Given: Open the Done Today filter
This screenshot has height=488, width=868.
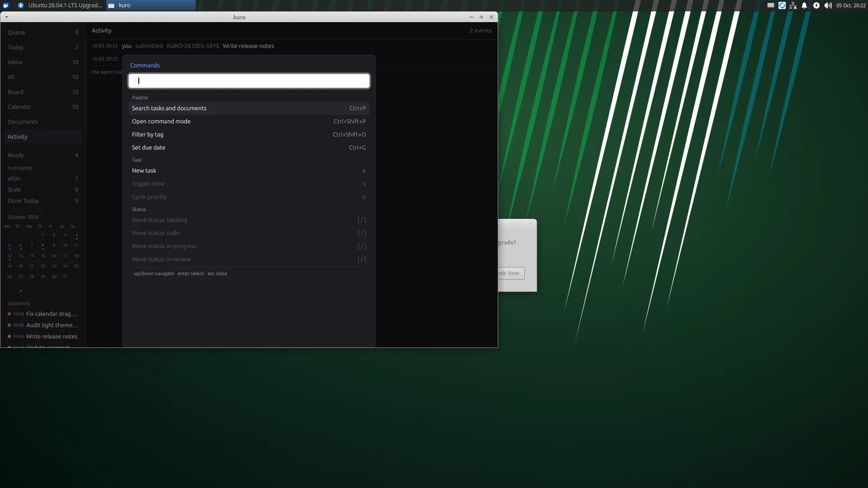Looking at the screenshot, I should tap(43, 201).
